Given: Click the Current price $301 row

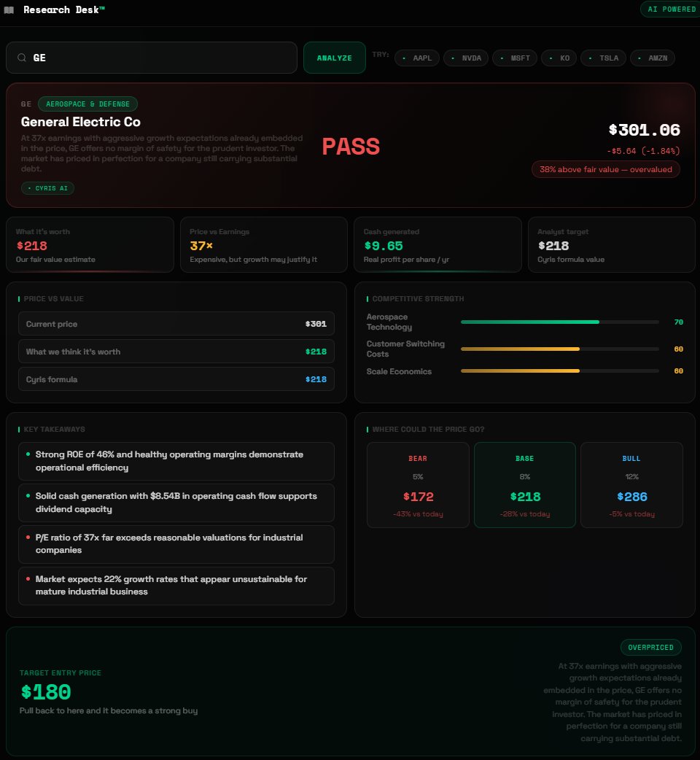Looking at the screenshot, I should tap(176, 324).
